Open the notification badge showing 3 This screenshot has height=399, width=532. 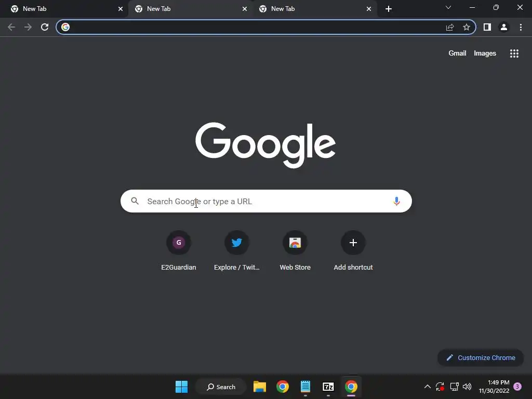point(517,387)
